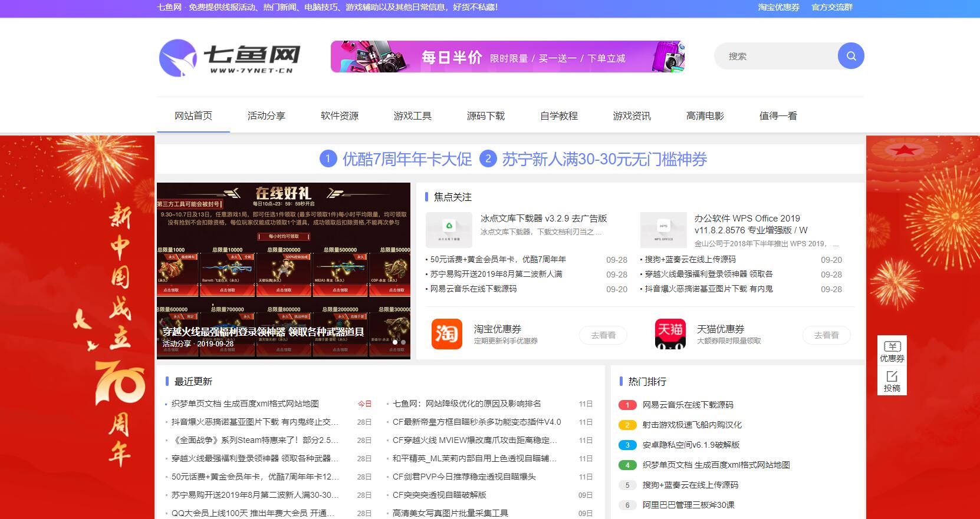Image resolution: width=980 pixels, height=519 pixels.
Task: Open 抖音爆火恶搞诺基亚图片下载 有内鬼 focus item
Action: pos(709,289)
